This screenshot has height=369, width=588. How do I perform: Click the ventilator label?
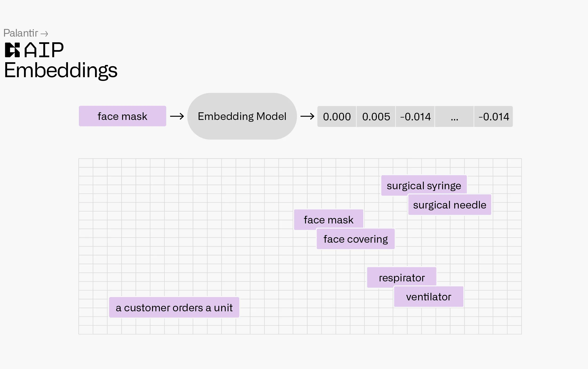(x=429, y=297)
